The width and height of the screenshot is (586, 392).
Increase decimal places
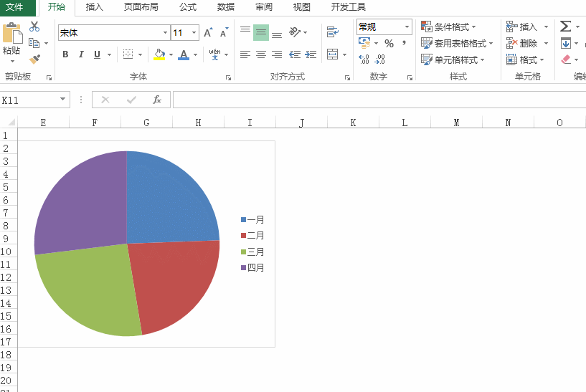[364, 59]
